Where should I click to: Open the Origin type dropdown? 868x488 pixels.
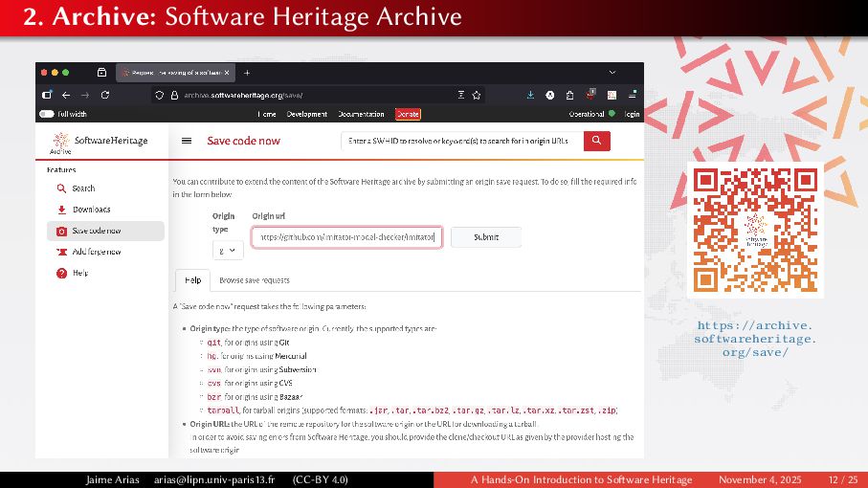click(228, 251)
